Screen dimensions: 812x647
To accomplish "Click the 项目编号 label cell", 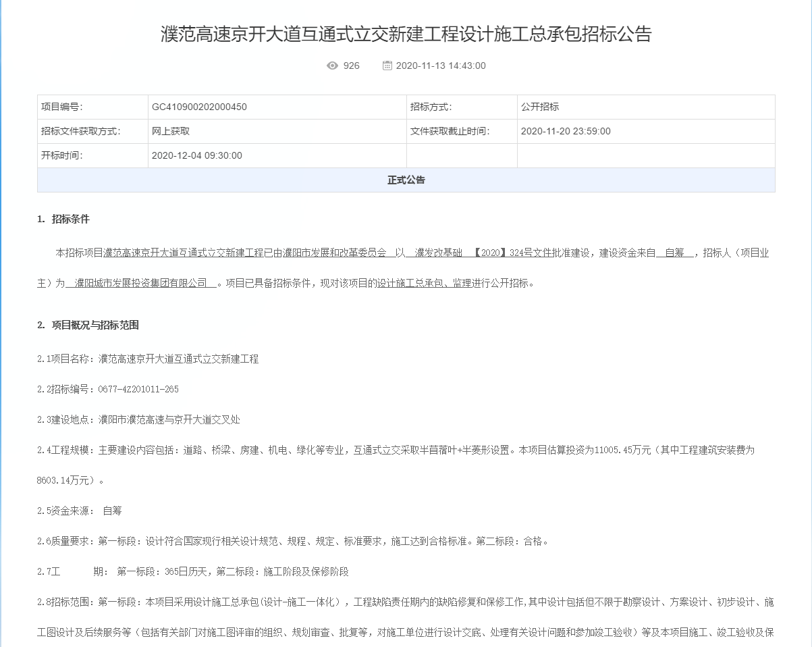I will coord(61,107).
